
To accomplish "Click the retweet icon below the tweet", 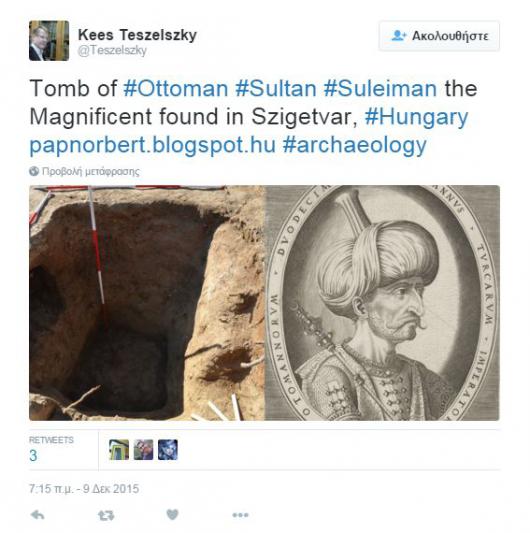I will pyautogui.click(x=106, y=516).
